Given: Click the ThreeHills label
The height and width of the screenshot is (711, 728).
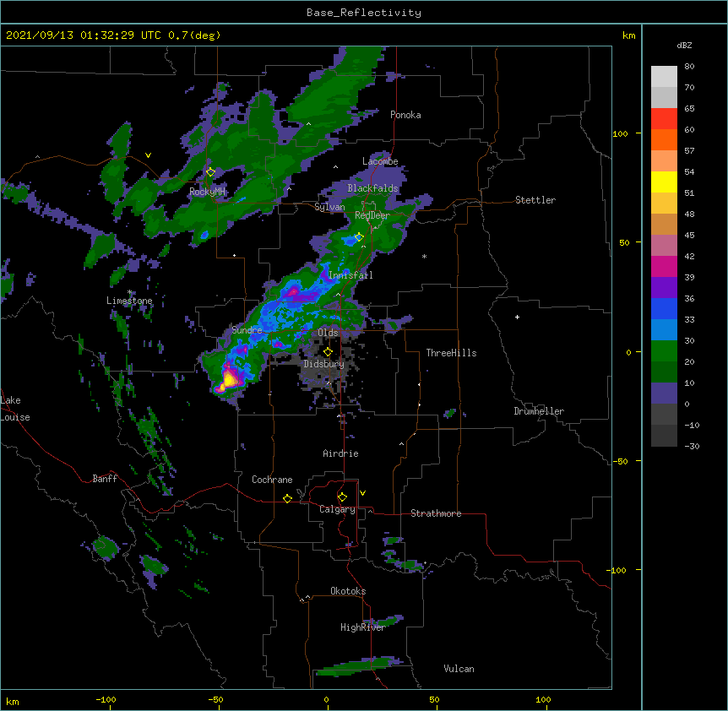Looking at the screenshot, I should tap(451, 353).
